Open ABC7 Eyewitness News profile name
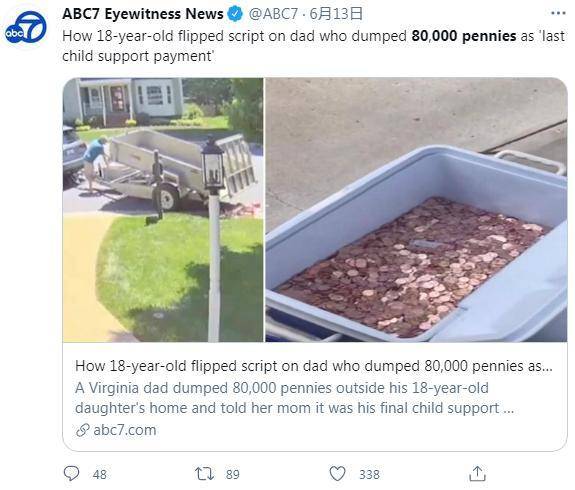Screen dimensions: 575x490 pyautogui.click(x=143, y=14)
